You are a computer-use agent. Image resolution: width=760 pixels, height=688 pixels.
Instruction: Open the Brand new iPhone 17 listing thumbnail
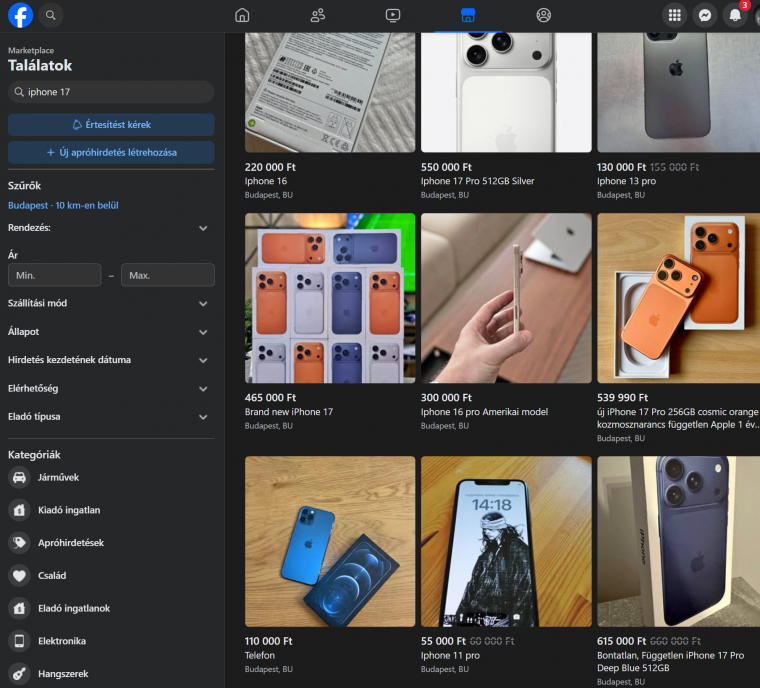pyautogui.click(x=330, y=298)
